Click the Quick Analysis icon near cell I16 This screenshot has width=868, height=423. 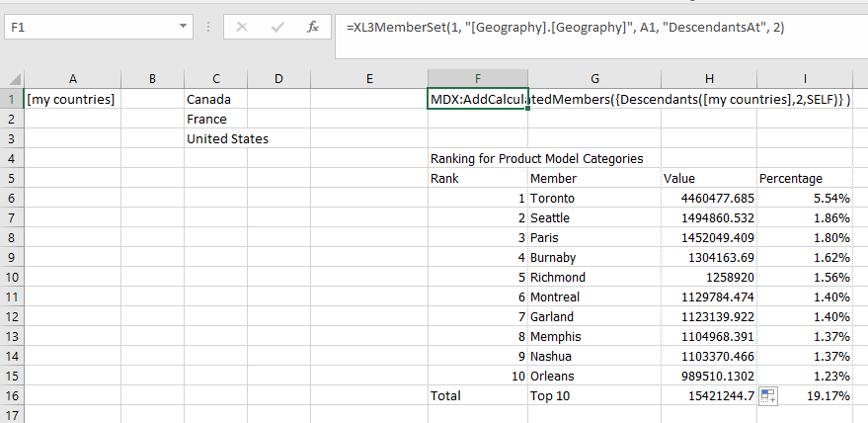[769, 395]
